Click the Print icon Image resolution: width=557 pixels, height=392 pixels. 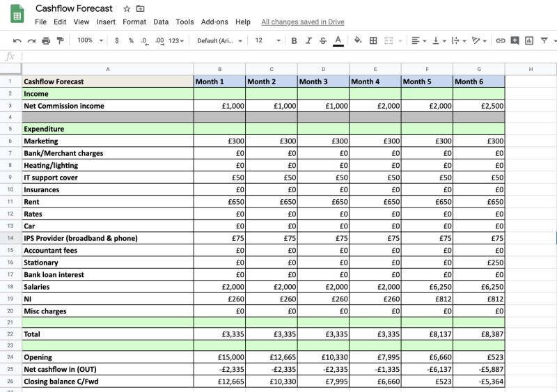pos(46,41)
